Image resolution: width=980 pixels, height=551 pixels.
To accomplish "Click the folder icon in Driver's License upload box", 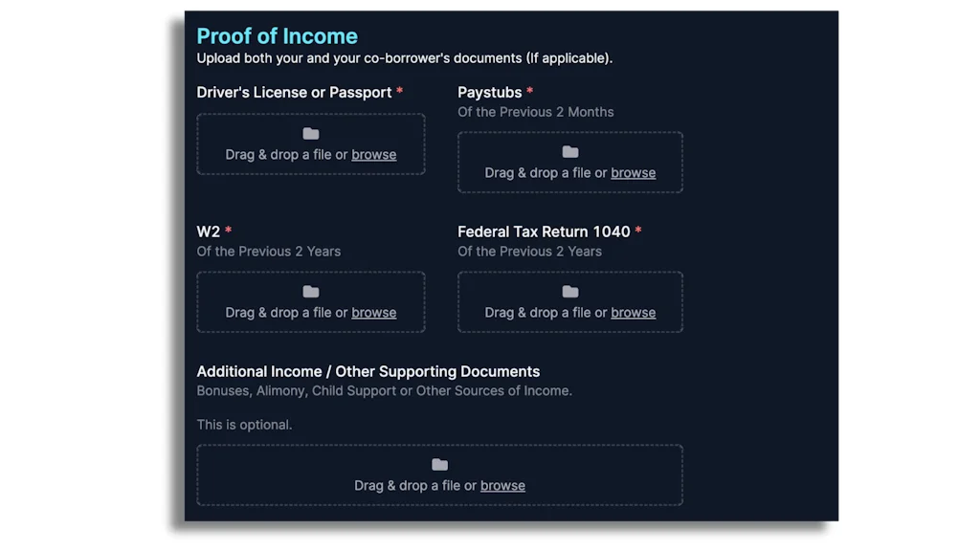I will (x=310, y=133).
